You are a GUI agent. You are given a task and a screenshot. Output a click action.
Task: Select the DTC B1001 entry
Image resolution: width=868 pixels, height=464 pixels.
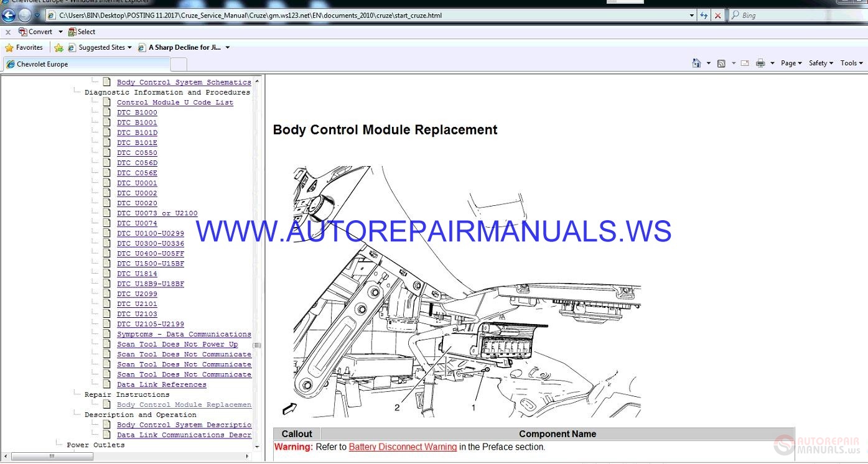[137, 123]
